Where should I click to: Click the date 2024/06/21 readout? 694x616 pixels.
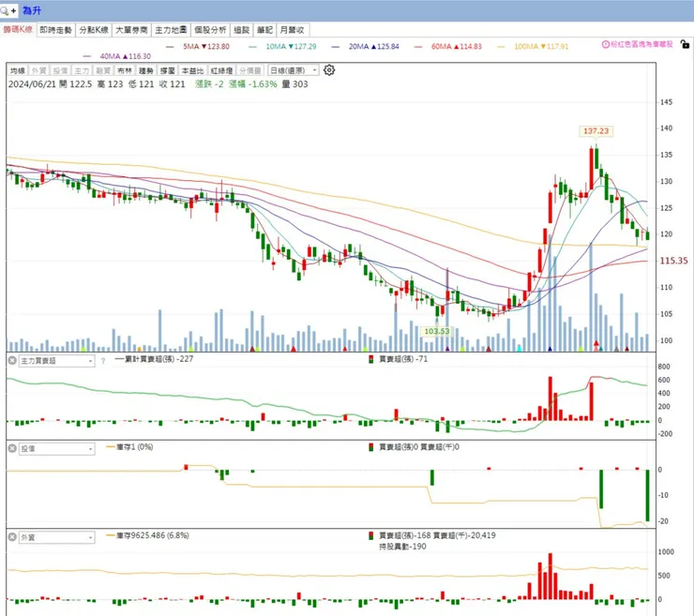(x=32, y=84)
